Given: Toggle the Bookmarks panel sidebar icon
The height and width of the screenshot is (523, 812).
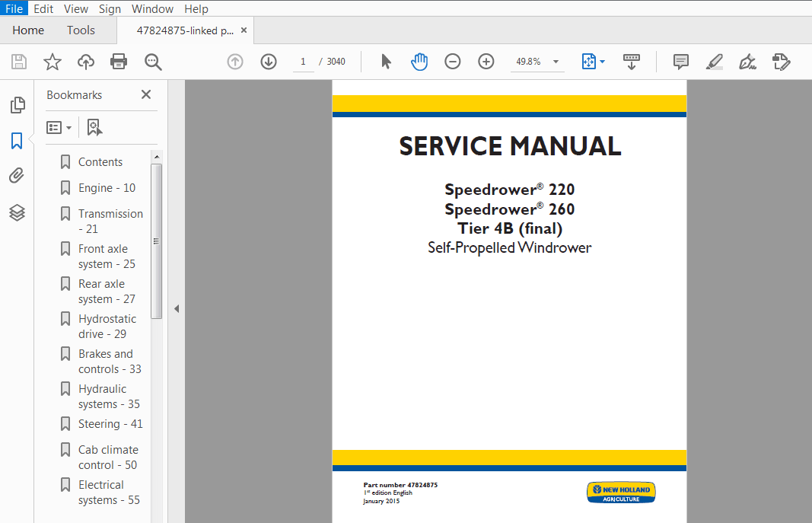Looking at the screenshot, I should [x=17, y=141].
